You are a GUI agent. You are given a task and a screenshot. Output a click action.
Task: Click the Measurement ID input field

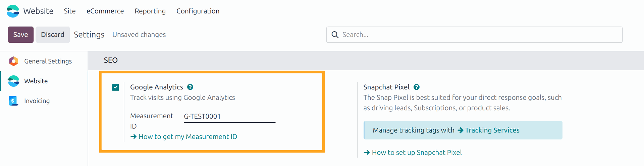coord(230,117)
